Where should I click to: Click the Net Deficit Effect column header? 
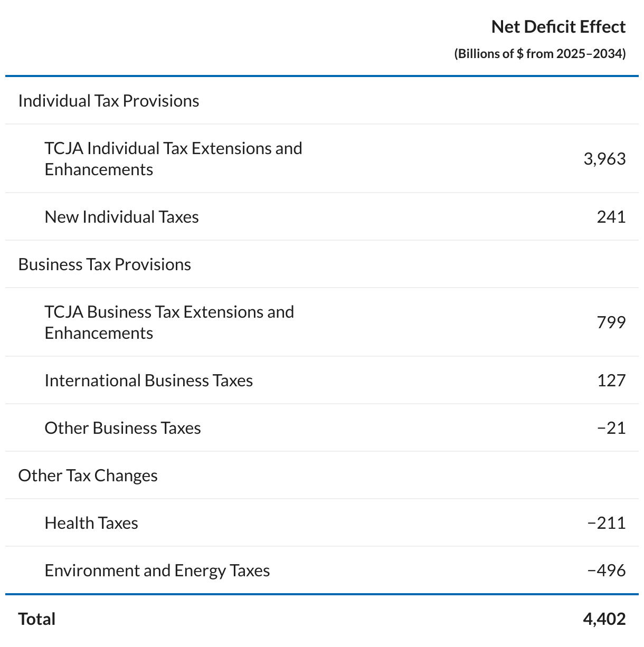558,27
